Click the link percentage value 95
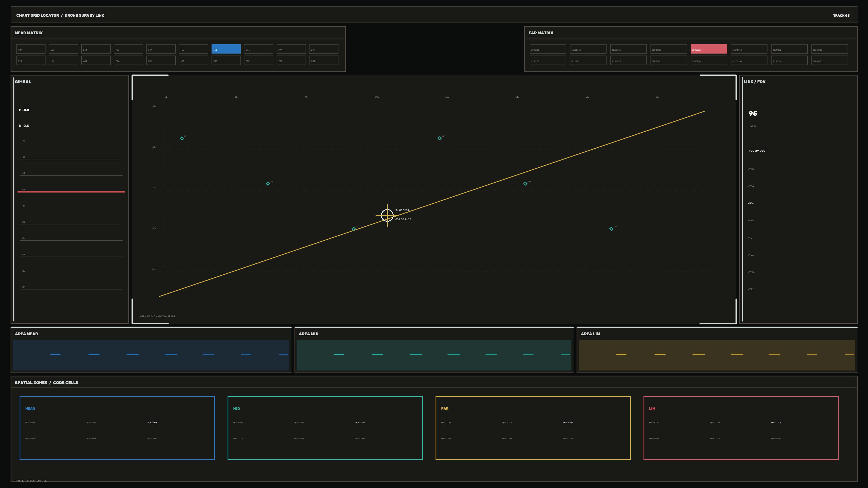Image resolution: width=868 pixels, height=488 pixels. click(753, 113)
